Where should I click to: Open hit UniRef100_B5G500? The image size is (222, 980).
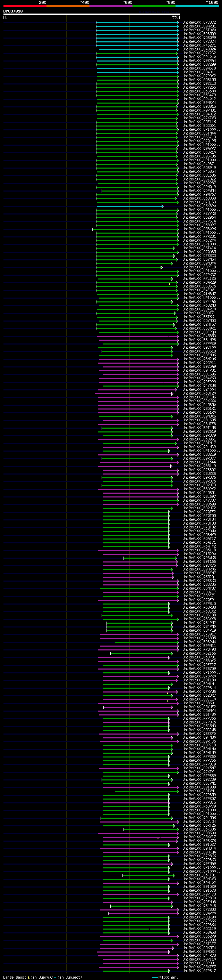click(199, 91)
